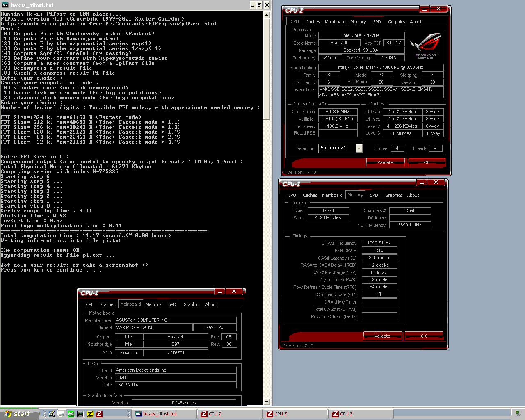Click the Show Desktop quick launch icon
This screenshot has height=420, width=525.
coord(62,414)
